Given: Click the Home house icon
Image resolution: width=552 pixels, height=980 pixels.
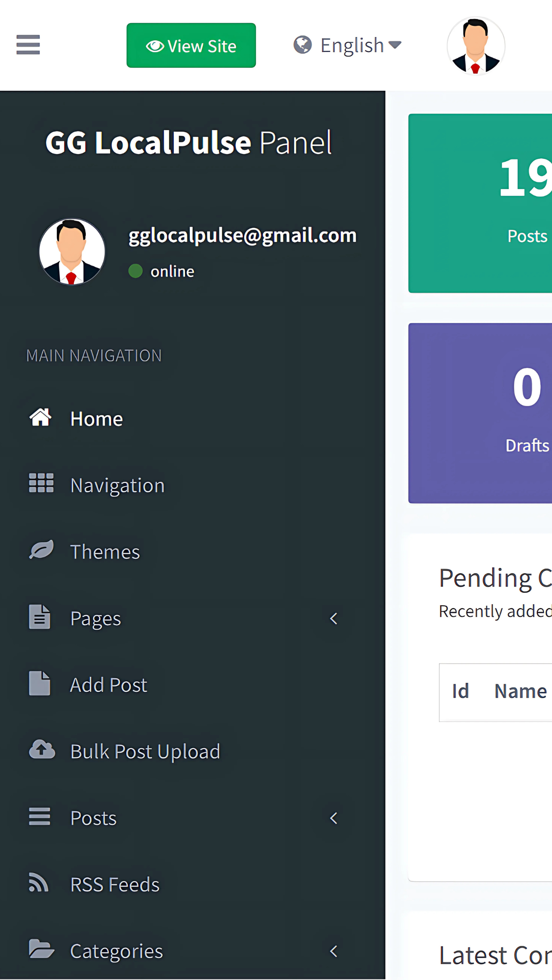Looking at the screenshot, I should point(40,418).
